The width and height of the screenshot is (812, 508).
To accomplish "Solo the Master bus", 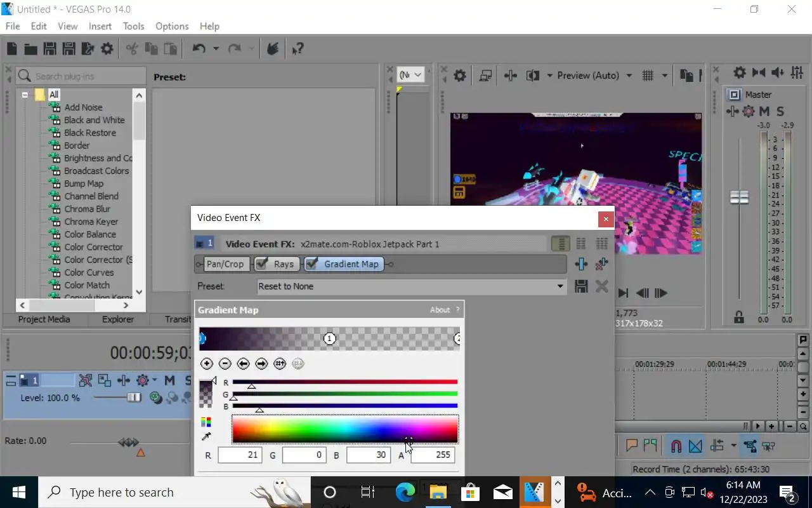I will (780, 112).
